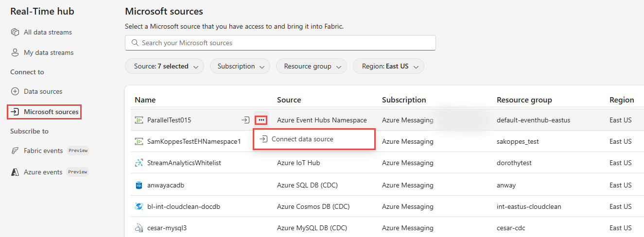Open Data sources in Connect to section

tap(43, 91)
